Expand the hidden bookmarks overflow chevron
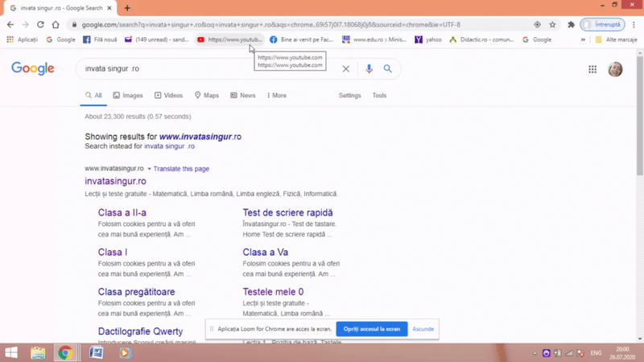The width and height of the screenshot is (644, 362). click(583, 39)
